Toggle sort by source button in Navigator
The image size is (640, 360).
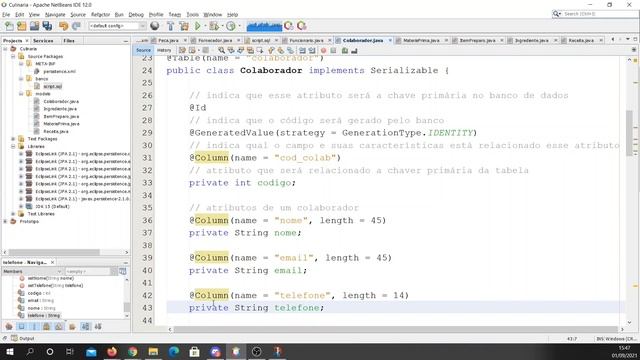[98, 327]
